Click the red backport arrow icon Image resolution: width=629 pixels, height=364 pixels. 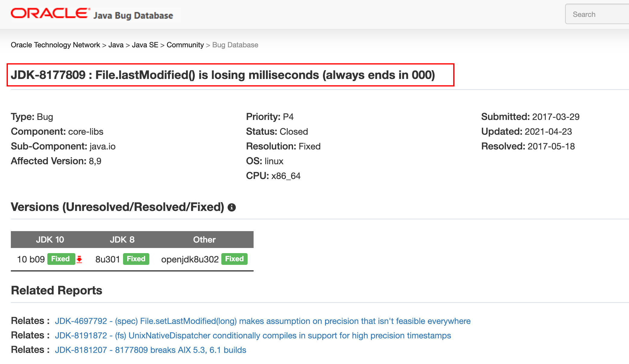pos(79,259)
